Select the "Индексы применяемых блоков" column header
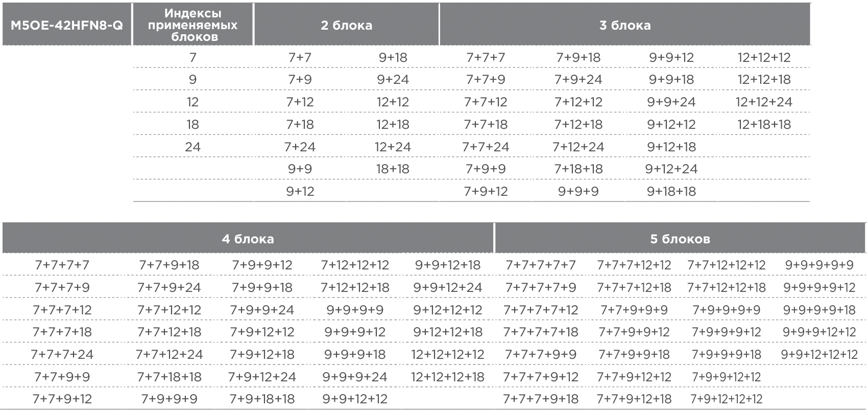The height and width of the screenshot is (413, 868). [192, 25]
